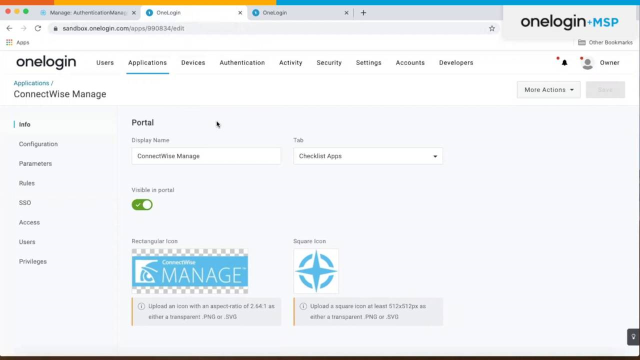
Task: Click the ConnectWise Manage rectangular icon image
Action: point(190,271)
